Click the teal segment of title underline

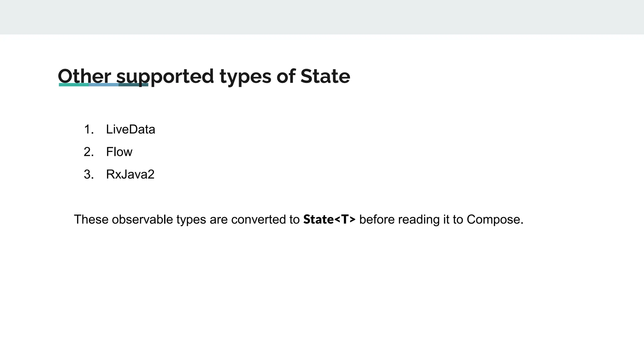click(x=74, y=85)
